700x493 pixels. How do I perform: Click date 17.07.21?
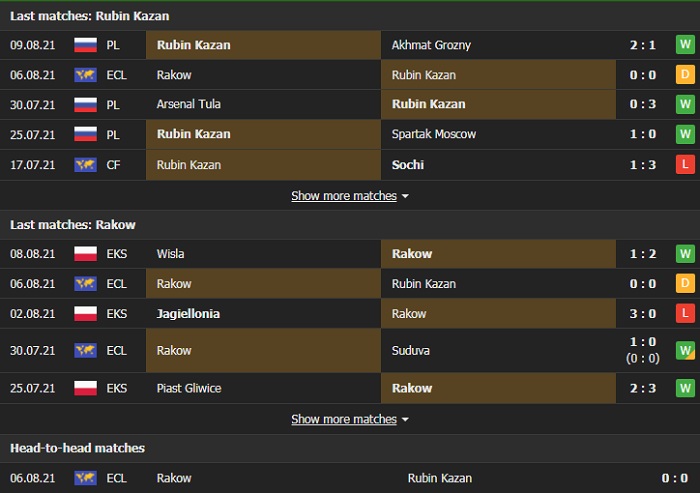(33, 165)
